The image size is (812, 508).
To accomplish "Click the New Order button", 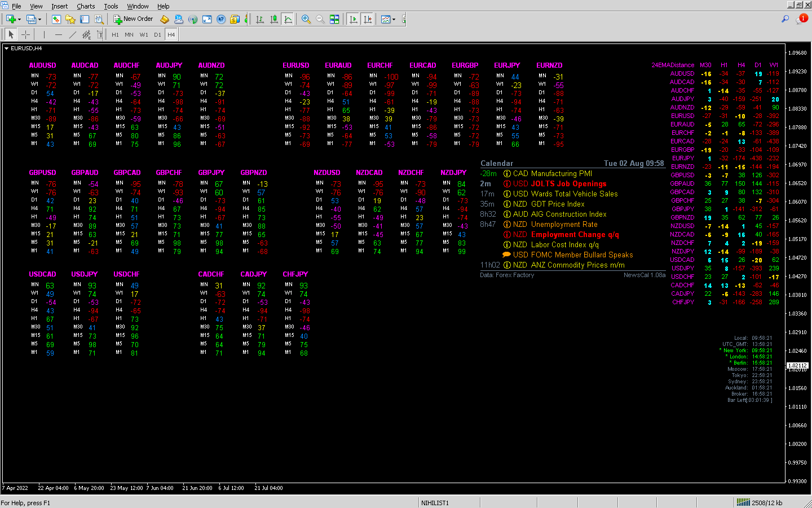I will tap(133, 19).
